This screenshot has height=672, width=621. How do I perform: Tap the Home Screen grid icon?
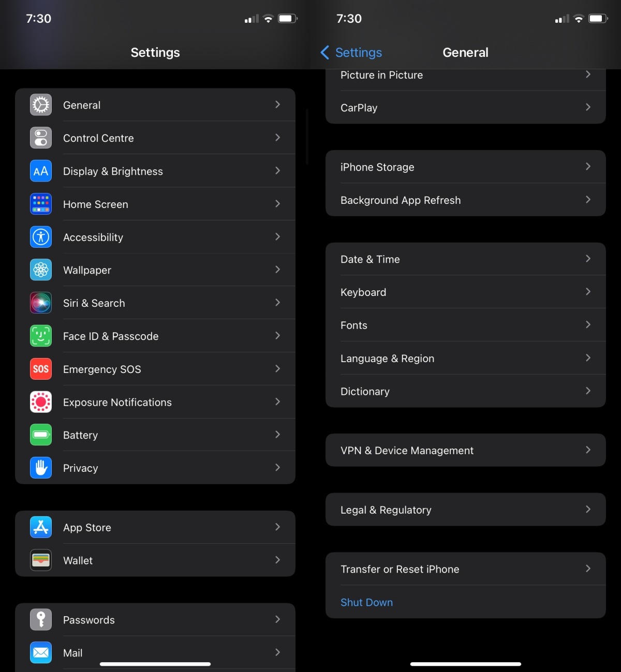[41, 204]
